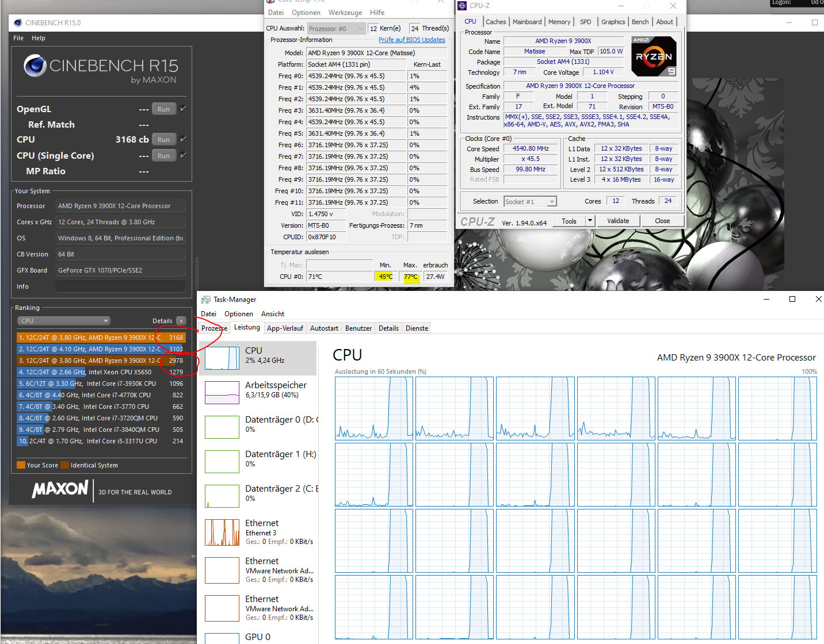Select the Arbeitsspeicher graph thumbnail

point(222,393)
